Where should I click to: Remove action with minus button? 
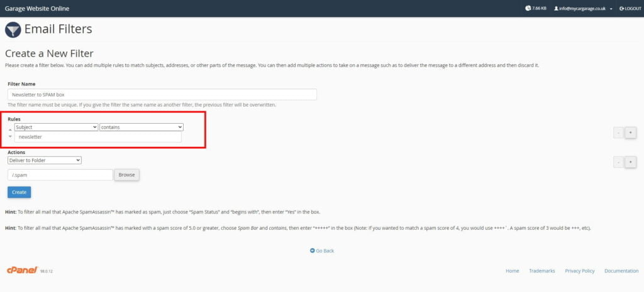[618, 162]
